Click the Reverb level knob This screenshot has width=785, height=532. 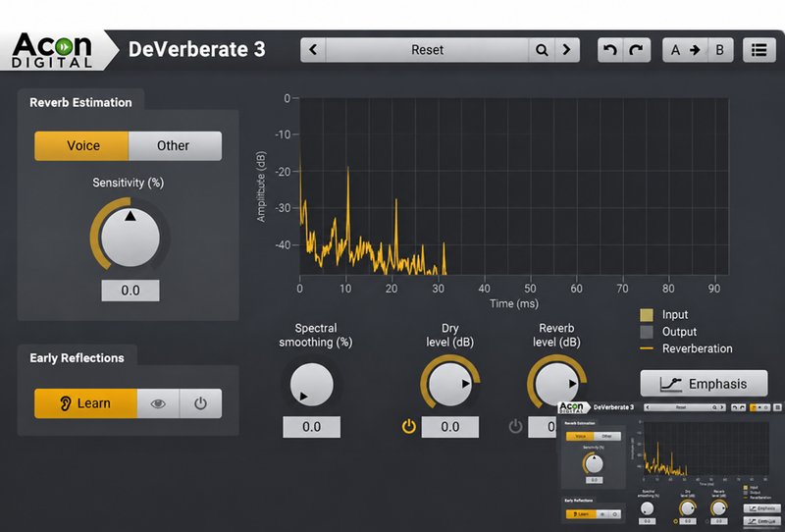pyautogui.click(x=556, y=383)
